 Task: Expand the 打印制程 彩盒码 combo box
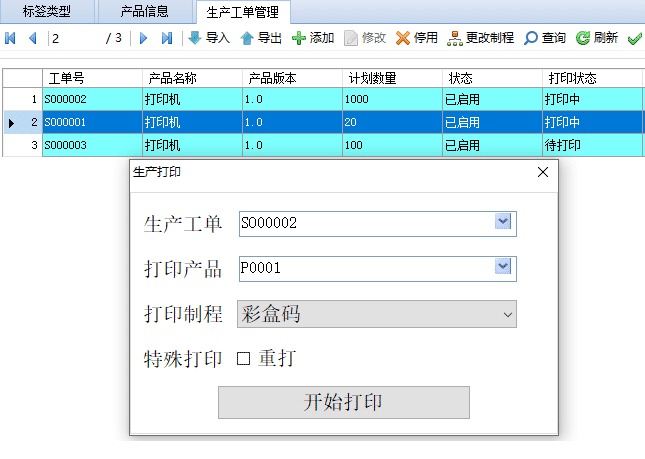pyautogui.click(x=377, y=314)
